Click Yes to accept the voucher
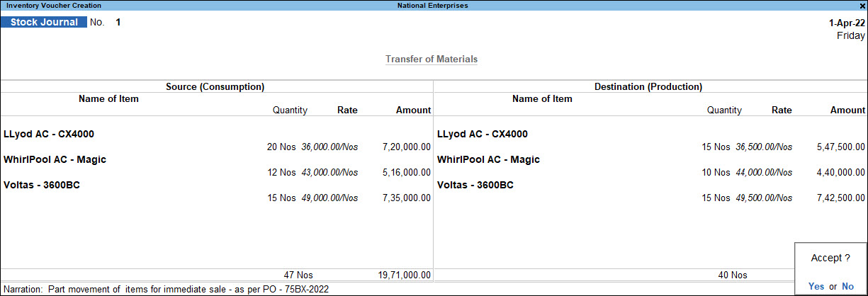This screenshot has width=868, height=296. [x=817, y=286]
